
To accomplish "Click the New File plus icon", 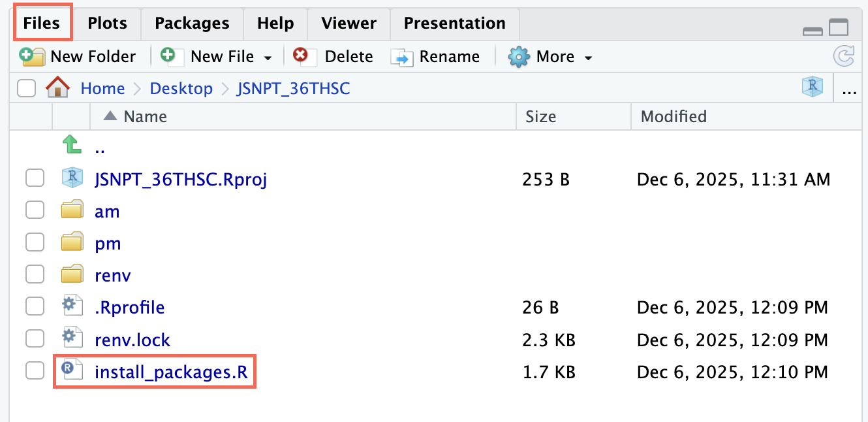I will (171, 56).
